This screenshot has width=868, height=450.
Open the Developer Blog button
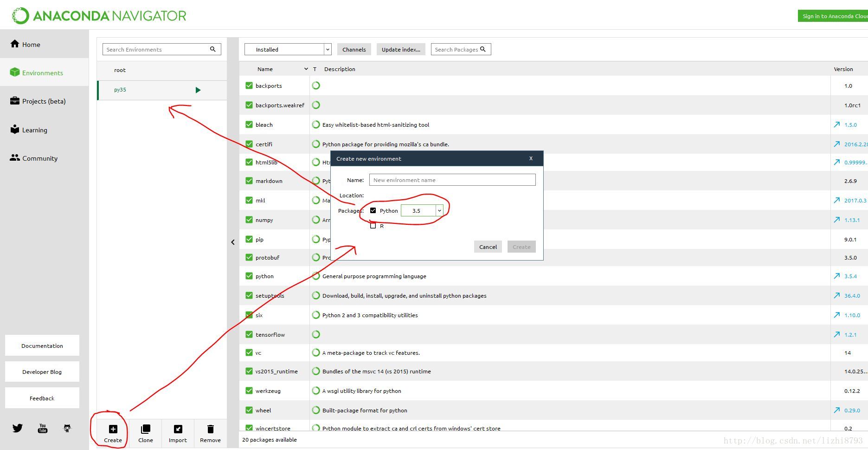pyautogui.click(x=42, y=372)
